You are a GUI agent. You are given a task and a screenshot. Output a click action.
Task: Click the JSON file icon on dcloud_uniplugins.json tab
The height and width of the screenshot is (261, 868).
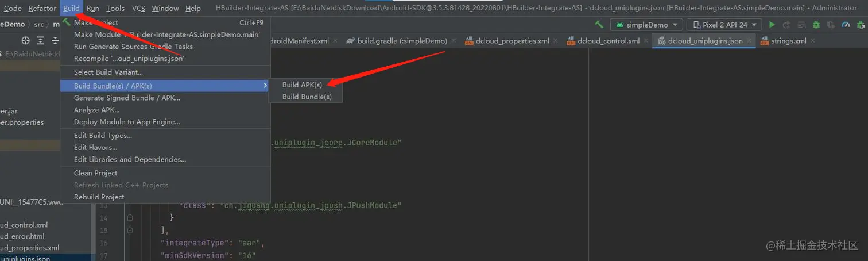pyautogui.click(x=661, y=41)
